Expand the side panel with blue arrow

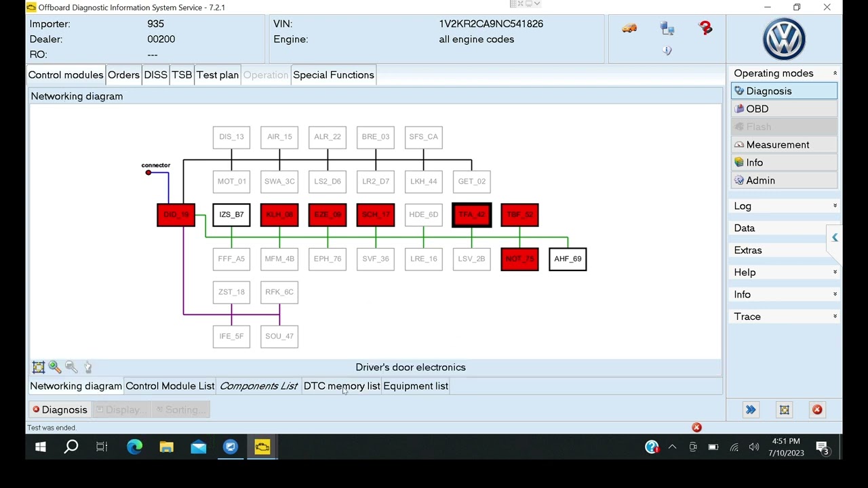(x=835, y=237)
